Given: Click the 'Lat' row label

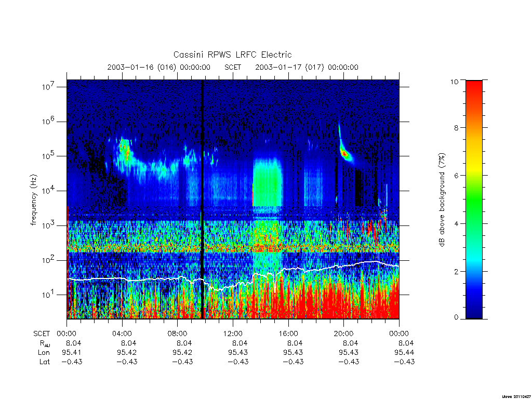Looking at the screenshot, I should 45,362.
